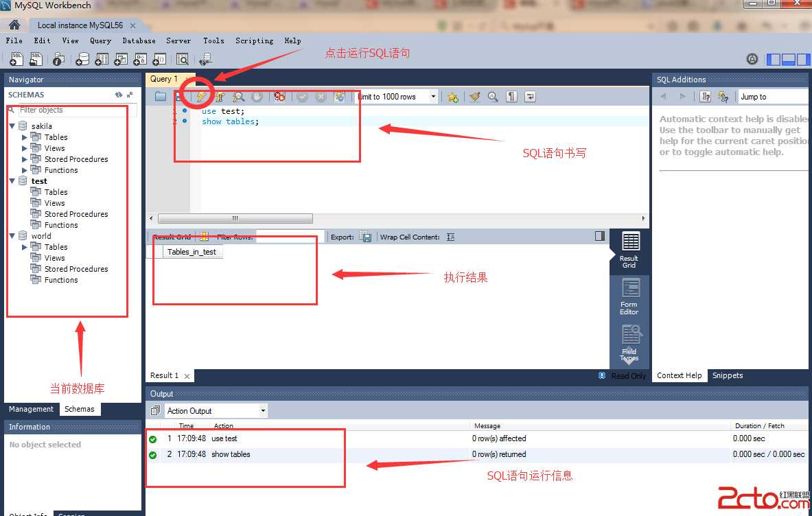Toggle wrap cell content icon
812x516 pixels.
click(450, 237)
